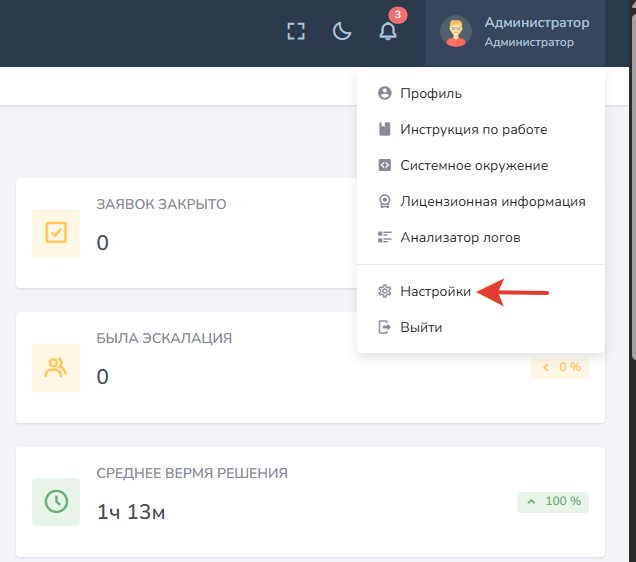Open Инструкция по работе menu item
The width and height of the screenshot is (636, 562).
473,129
